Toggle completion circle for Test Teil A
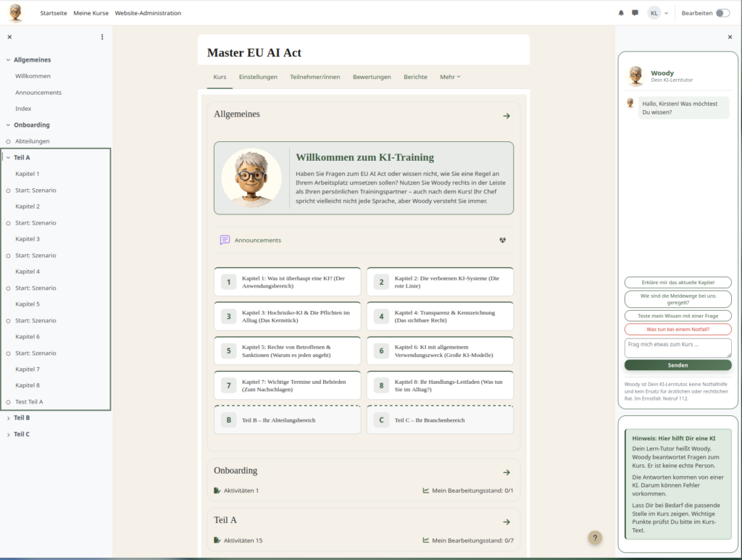Image resolution: width=742 pixels, height=560 pixels. point(8,402)
